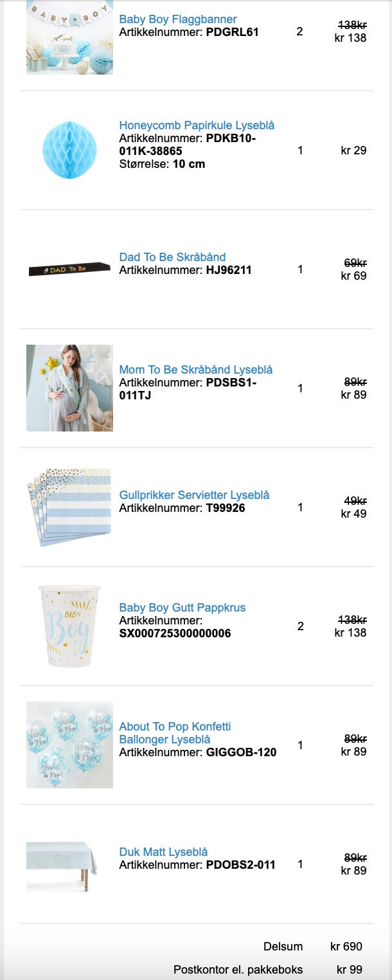Click the Baby Boy paper cup image
Image resolution: width=392 pixels, height=980 pixels.
[69, 626]
